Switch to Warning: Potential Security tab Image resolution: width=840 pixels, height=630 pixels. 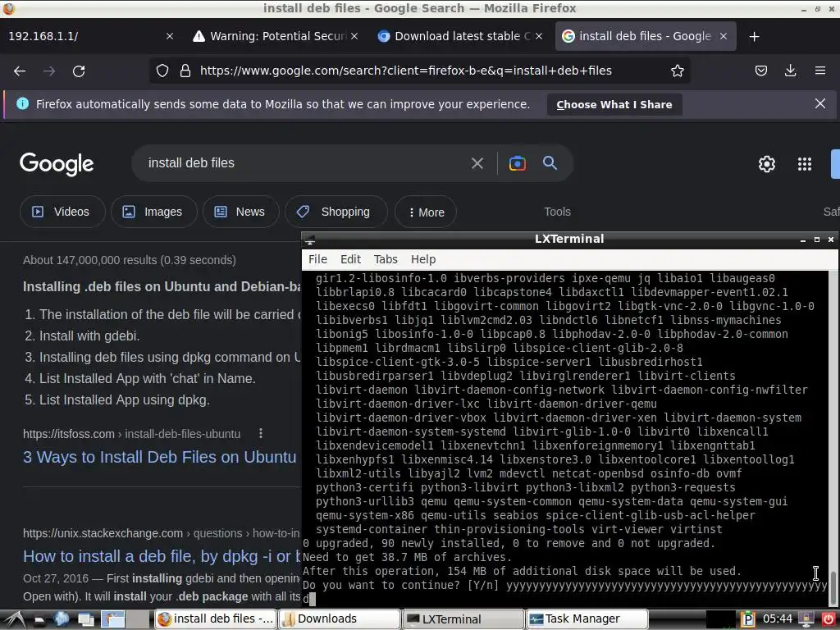(277, 36)
